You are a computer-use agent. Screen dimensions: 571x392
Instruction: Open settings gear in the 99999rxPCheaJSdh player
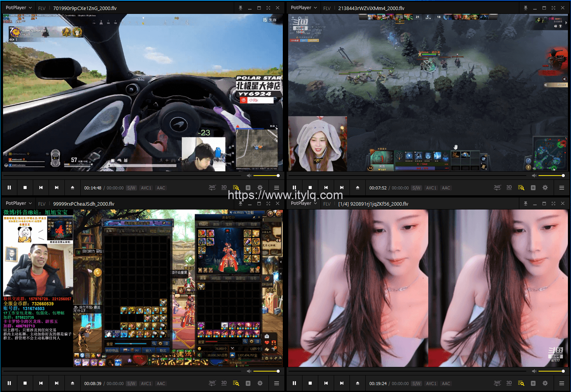click(260, 384)
